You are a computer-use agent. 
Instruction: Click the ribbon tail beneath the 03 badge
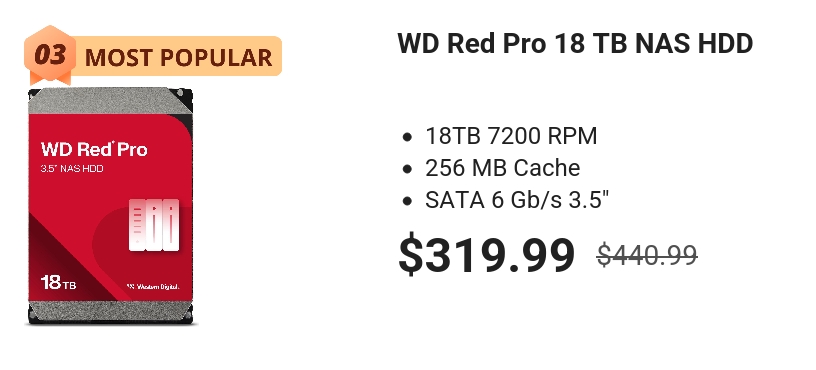click(x=50, y=78)
